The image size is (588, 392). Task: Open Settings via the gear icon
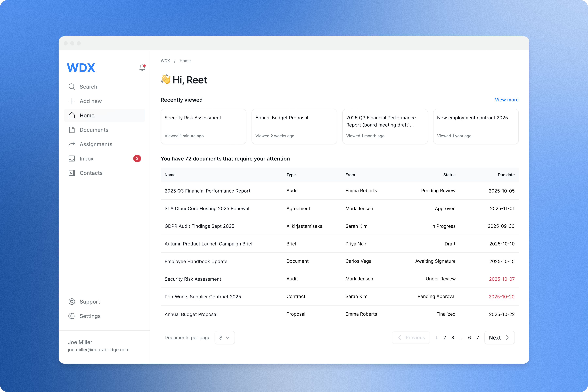click(72, 316)
